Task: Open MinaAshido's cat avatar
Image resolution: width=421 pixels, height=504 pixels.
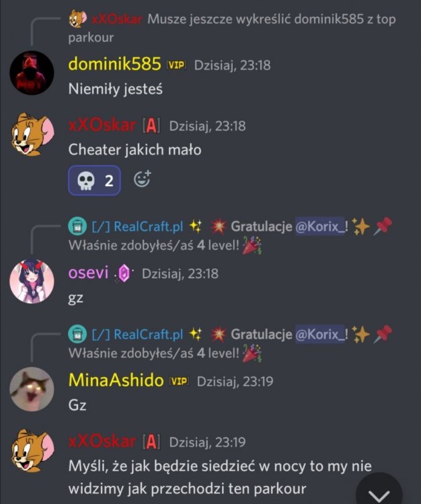Action: click(x=32, y=389)
